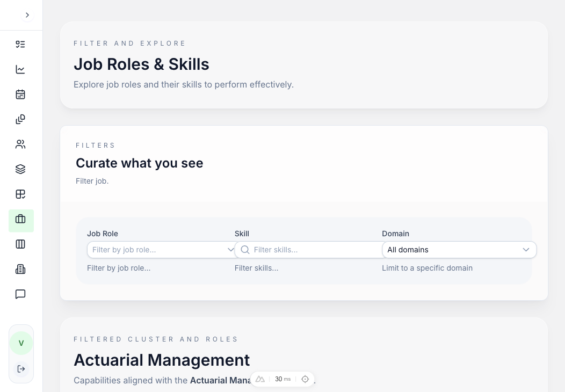Click the Job Role field label
Image resolution: width=565 pixels, height=392 pixels.
click(103, 234)
